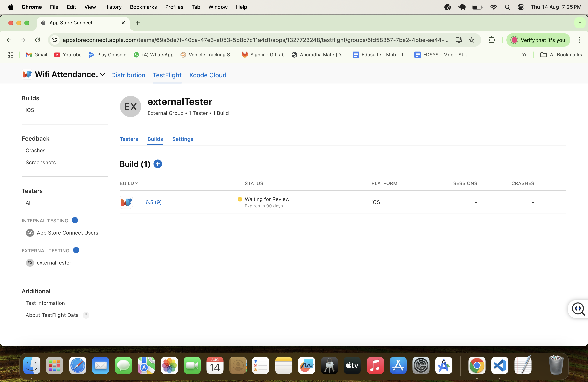Viewport: 588px width, 382px height.
Task: Switch to the Testers tab
Action: (129, 139)
